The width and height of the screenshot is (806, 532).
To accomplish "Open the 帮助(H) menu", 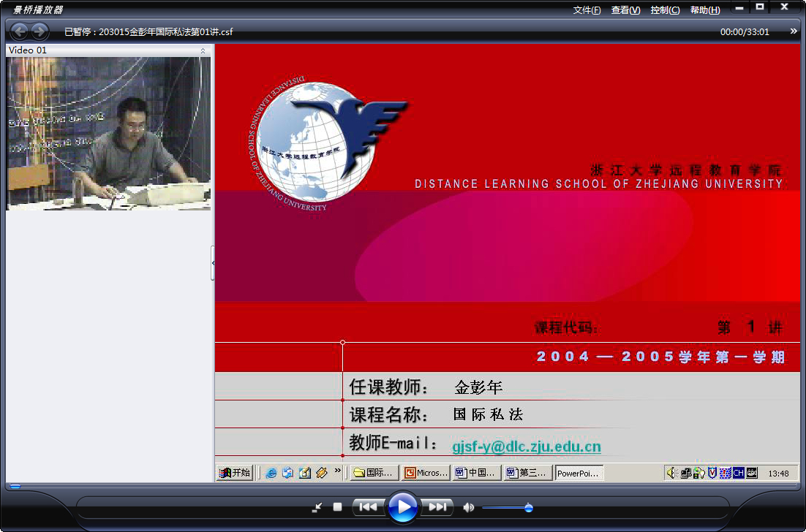I will pos(705,10).
